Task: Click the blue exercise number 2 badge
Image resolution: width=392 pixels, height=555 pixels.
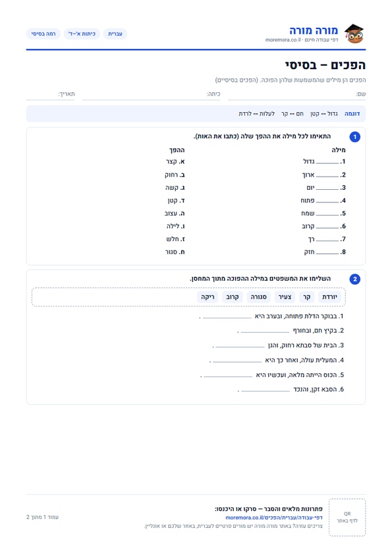Action: 355,279
